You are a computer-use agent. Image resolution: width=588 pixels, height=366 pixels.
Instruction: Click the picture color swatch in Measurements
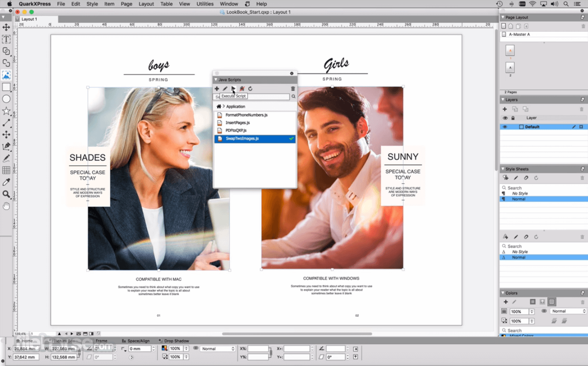[165, 349]
